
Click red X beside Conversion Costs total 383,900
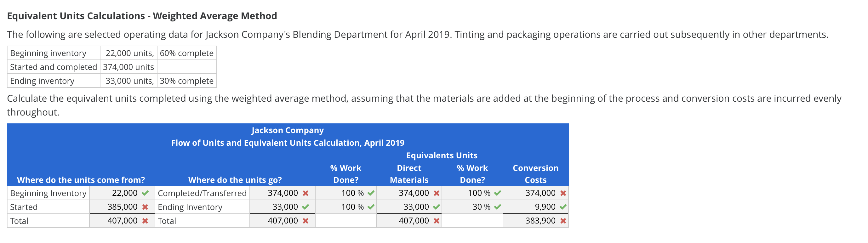[x=563, y=221]
